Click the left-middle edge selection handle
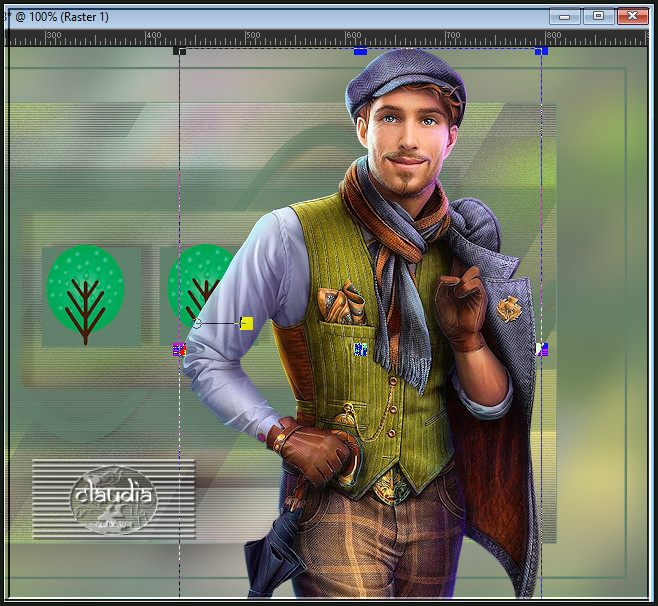 tap(179, 350)
